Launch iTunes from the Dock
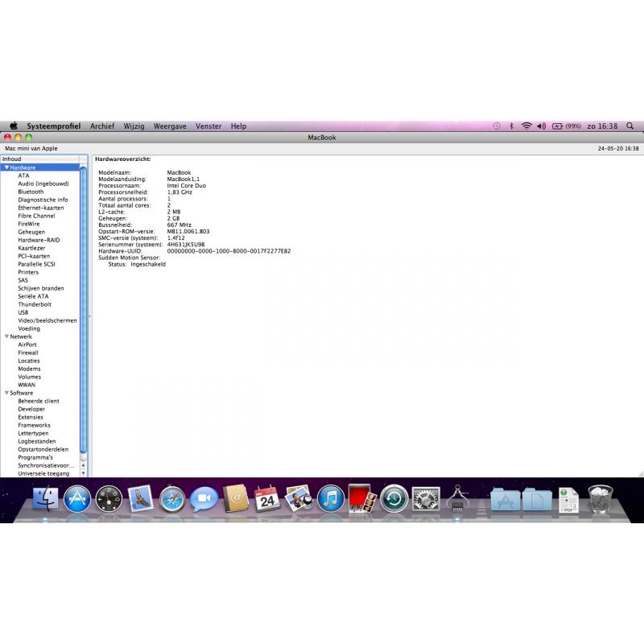 331,498
